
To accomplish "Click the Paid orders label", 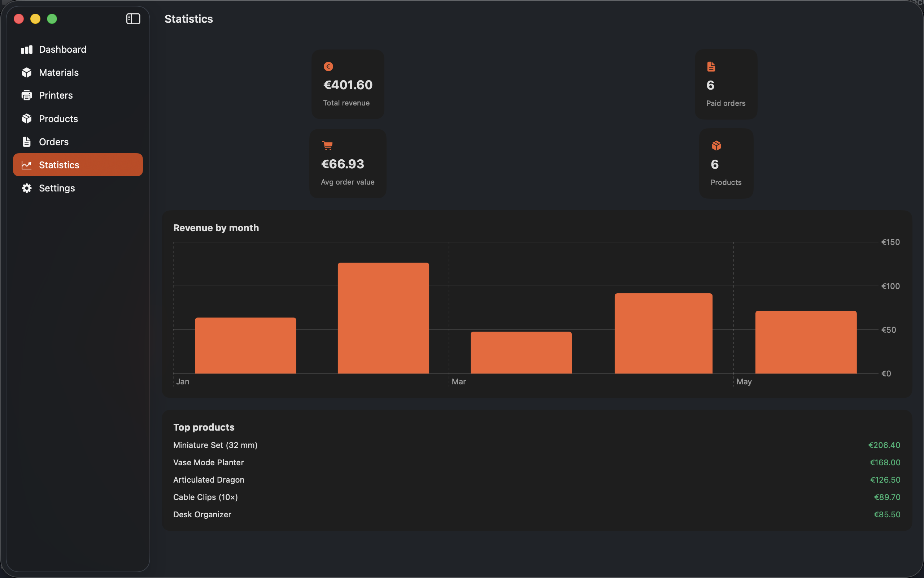I will point(726,104).
